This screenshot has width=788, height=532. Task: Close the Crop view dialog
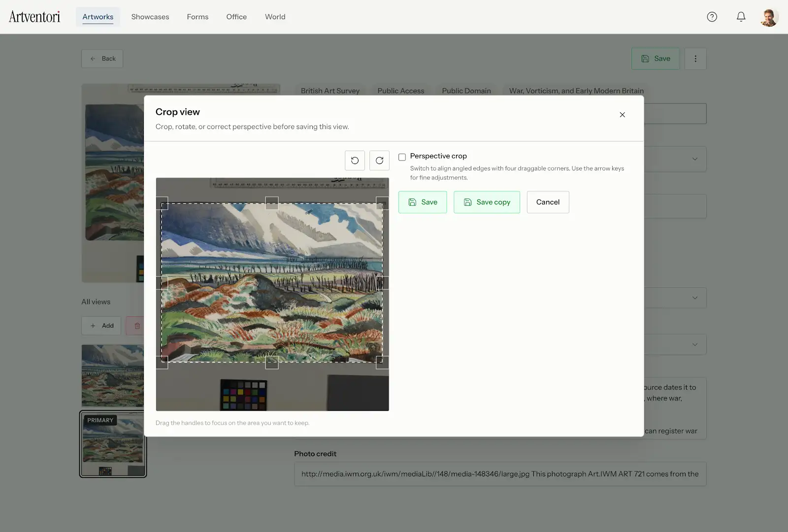pos(623,115)
